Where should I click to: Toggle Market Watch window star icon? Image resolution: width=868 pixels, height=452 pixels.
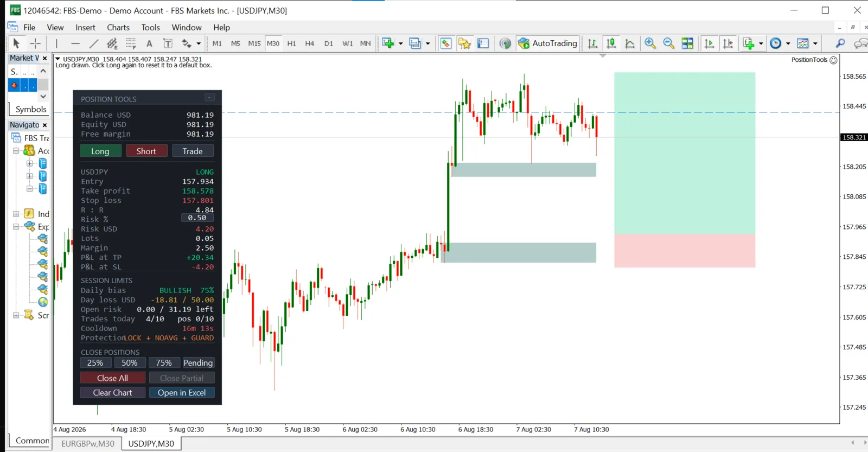pos(464,43)
